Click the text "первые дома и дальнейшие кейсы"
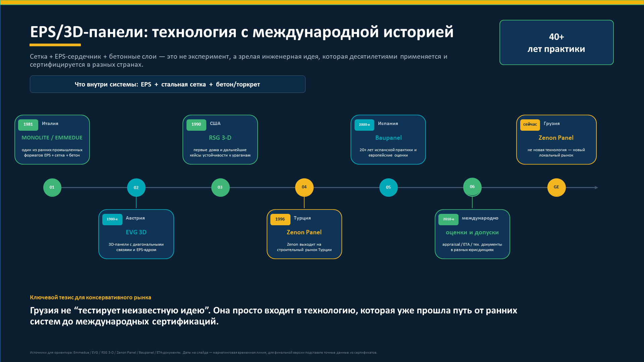The image size is (644, 362). (x=220, y=153)
